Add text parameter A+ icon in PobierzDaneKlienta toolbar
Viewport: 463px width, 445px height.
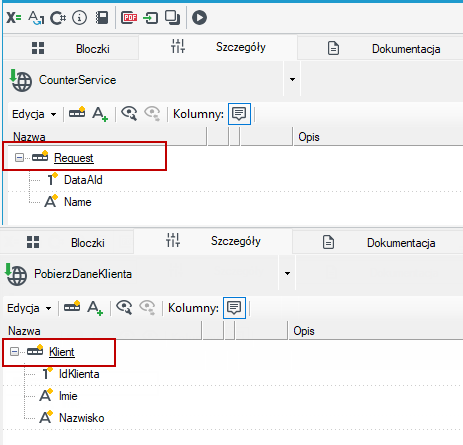pos(95,308)
